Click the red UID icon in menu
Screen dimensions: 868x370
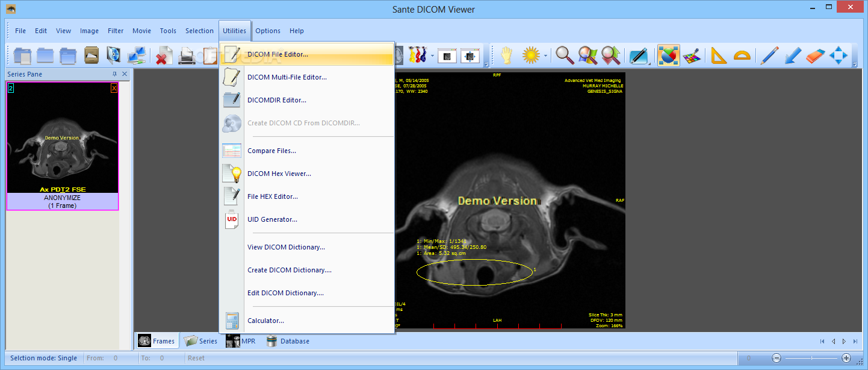point(232,219)
